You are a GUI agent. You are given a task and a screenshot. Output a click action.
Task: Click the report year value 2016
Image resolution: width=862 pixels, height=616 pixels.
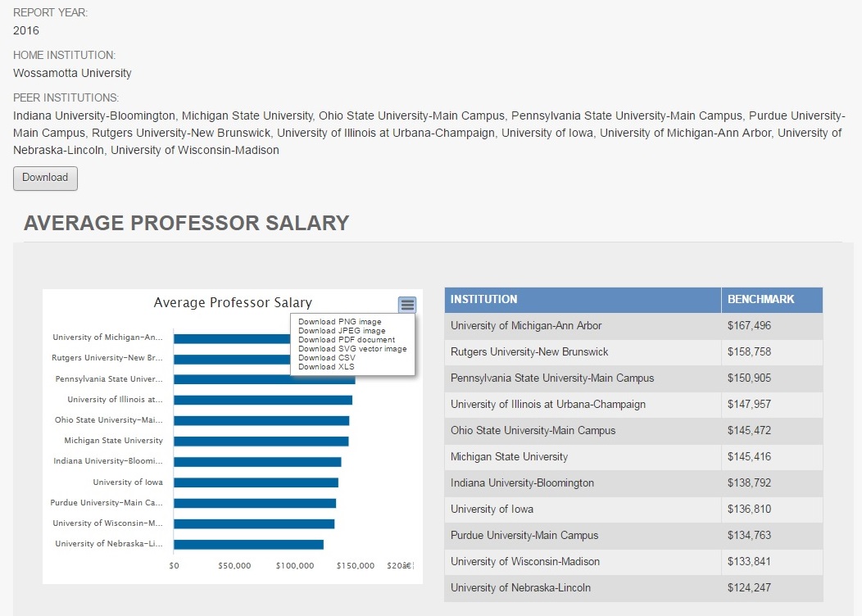(x=26, y=31)
